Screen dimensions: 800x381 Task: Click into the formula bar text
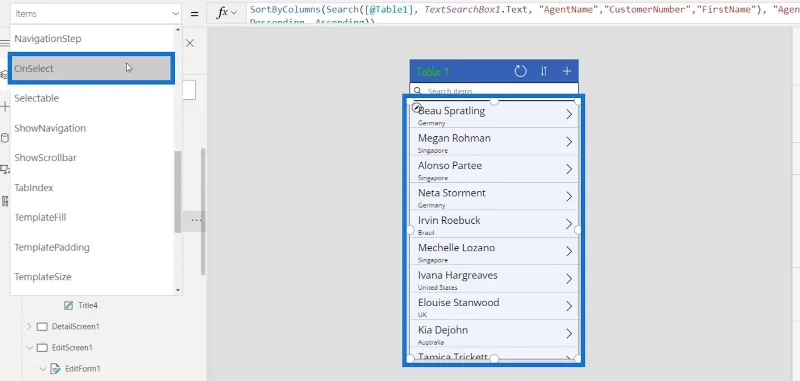(523, 13)
